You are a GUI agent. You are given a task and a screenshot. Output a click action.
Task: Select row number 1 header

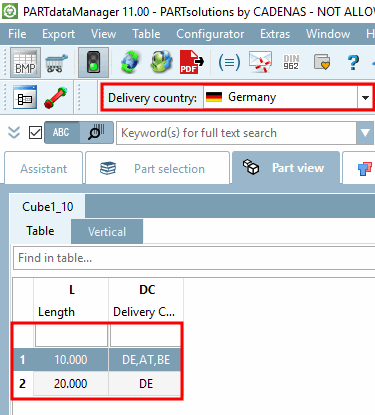click(23, 360)
